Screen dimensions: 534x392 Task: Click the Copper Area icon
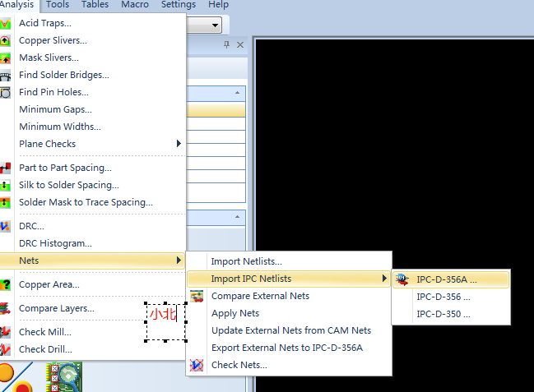6,284
